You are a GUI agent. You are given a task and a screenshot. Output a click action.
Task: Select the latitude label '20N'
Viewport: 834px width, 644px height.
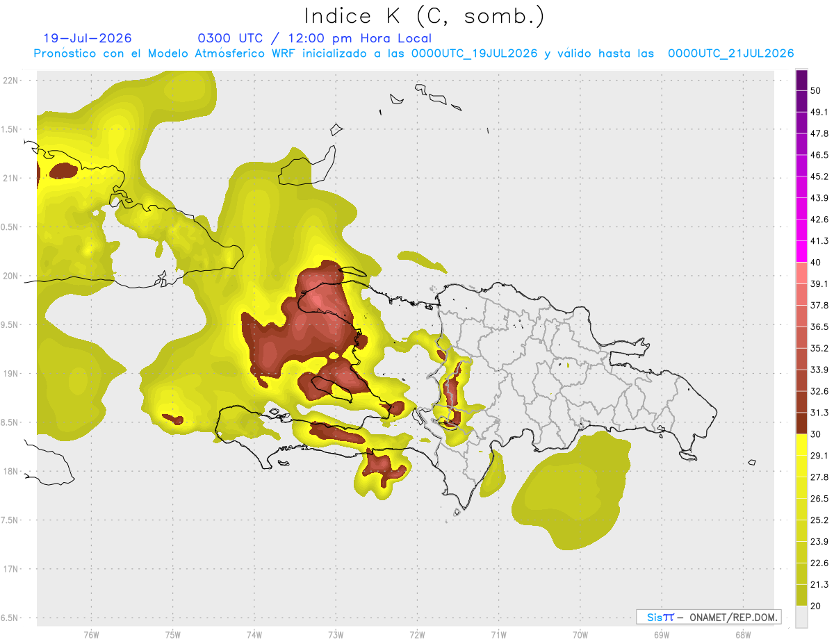[x=10, y=276]
